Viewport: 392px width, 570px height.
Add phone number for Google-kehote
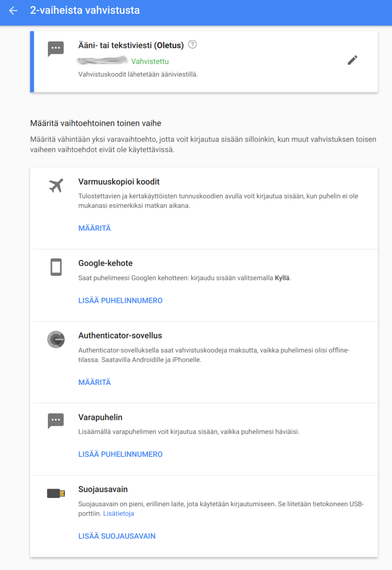(x=121, y=300)
